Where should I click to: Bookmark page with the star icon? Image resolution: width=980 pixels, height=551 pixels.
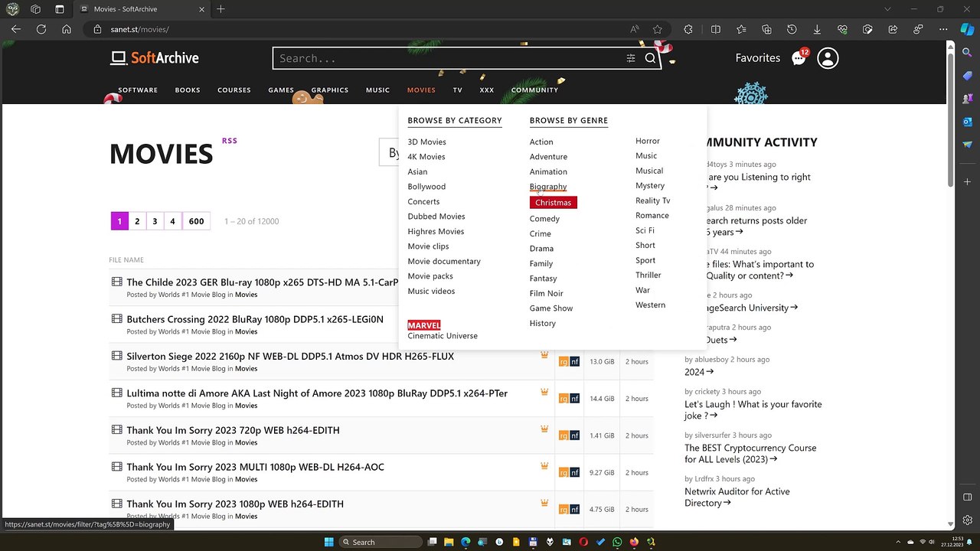pos(658,29)
